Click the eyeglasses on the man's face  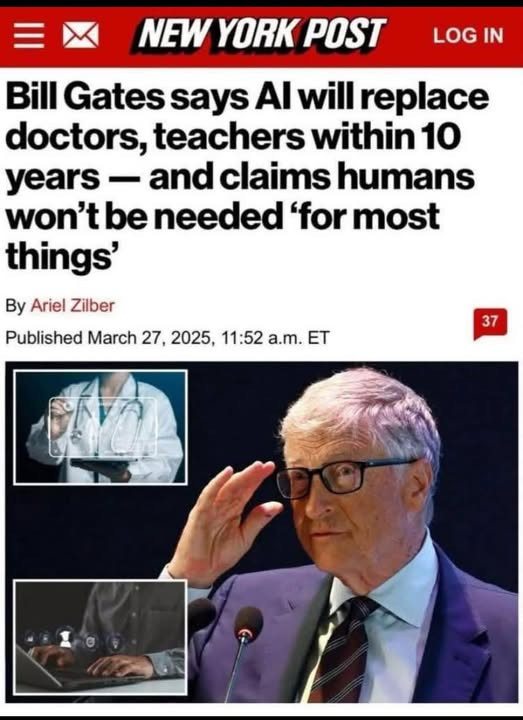[x=342, y=478]
